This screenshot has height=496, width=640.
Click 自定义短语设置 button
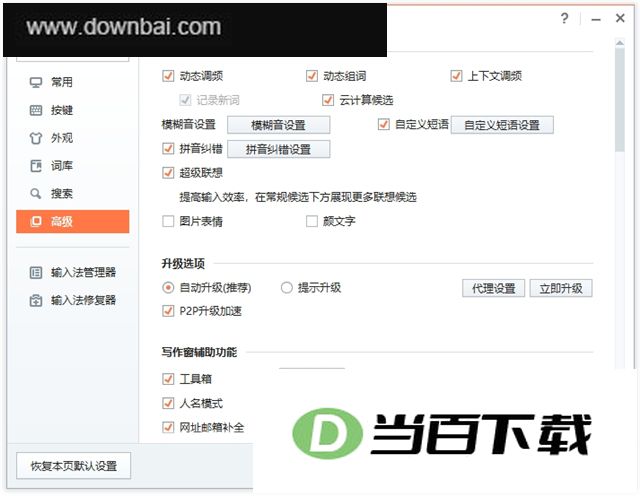502,125
